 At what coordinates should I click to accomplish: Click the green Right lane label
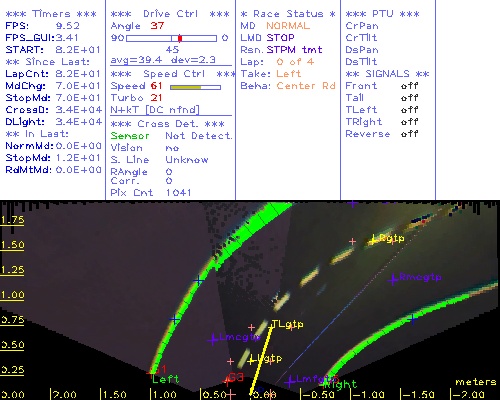340,384
